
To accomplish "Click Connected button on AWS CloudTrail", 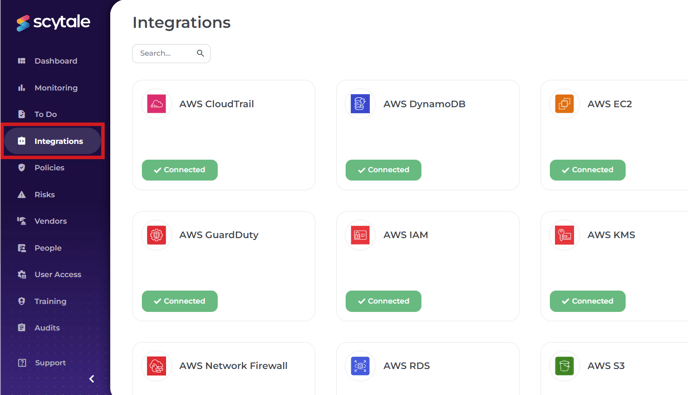I will point(179,170).
